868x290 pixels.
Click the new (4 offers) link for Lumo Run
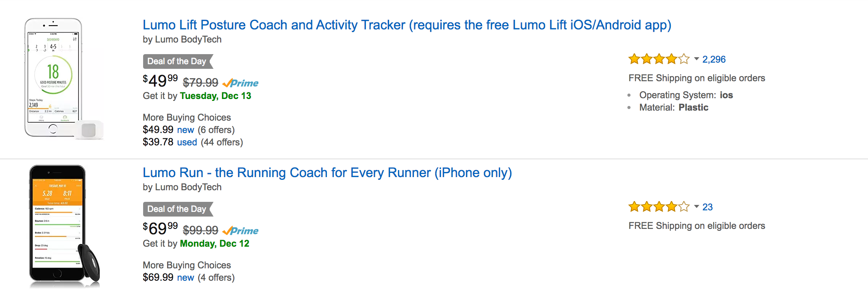(x=186, y=277)
